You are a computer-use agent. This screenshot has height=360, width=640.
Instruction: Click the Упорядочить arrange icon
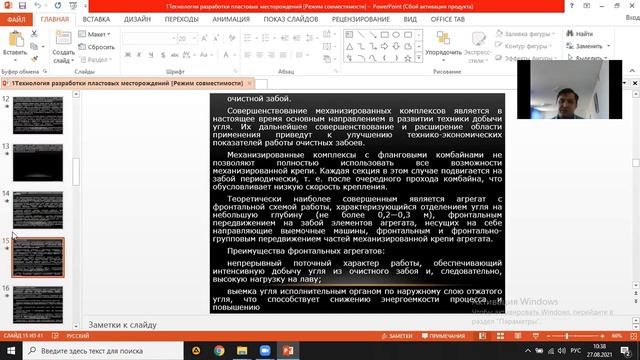point(443,38)
